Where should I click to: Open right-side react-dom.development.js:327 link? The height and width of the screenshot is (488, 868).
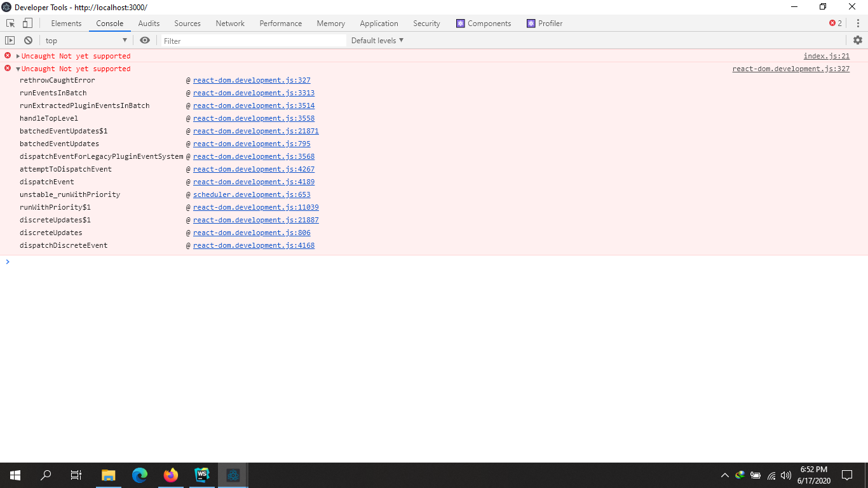(x=791, y=69)
